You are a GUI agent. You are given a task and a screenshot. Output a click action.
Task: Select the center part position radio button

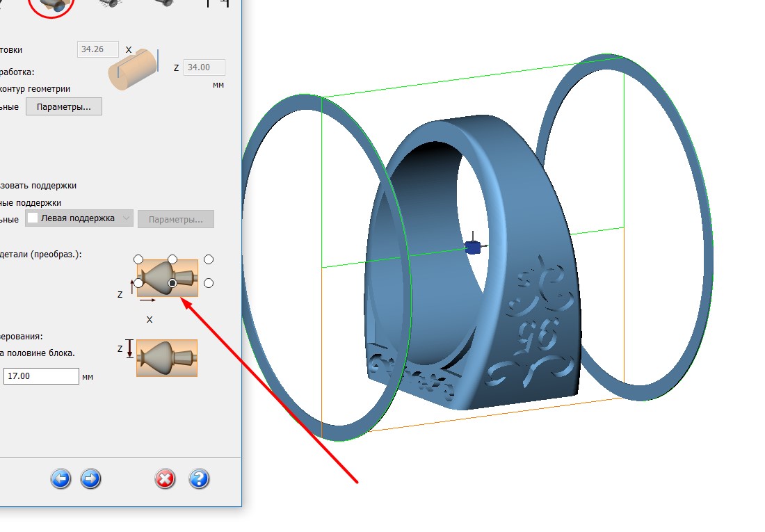(x=172, y=283)
